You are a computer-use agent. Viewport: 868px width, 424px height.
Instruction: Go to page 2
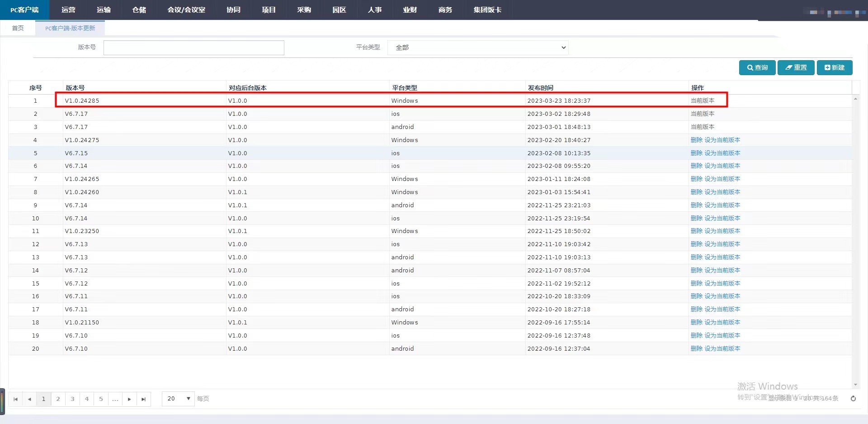pyautogui.click(x=58, y=399)
